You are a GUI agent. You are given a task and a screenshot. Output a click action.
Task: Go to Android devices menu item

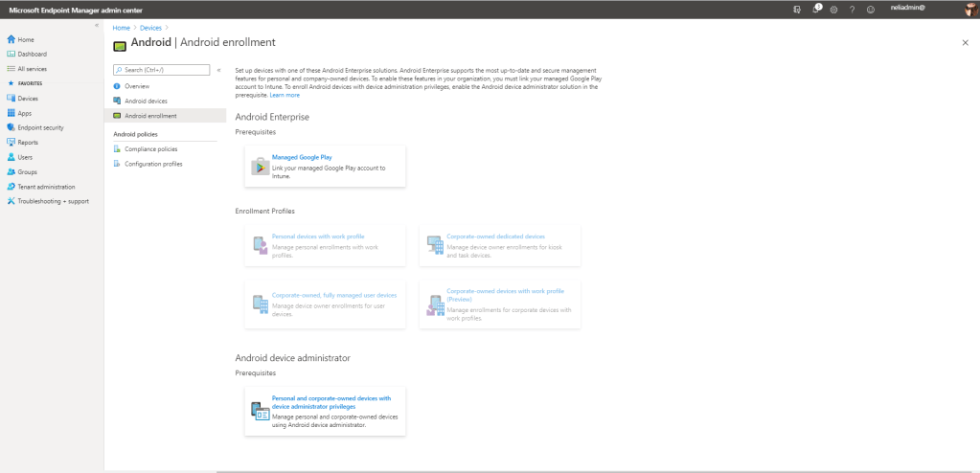click(x=146, y=101)
